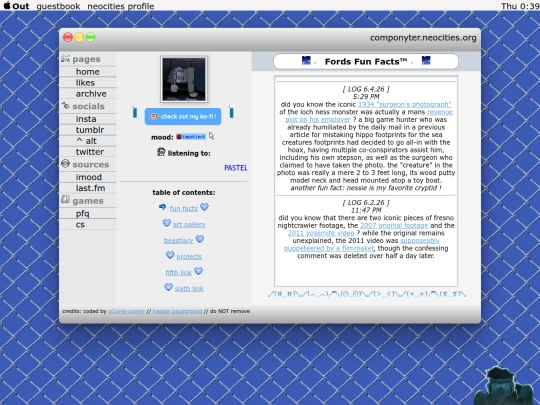Click the scrolling PASTEL song text
Viewport: 540px width, 405px height.
[x=236, y=168]
